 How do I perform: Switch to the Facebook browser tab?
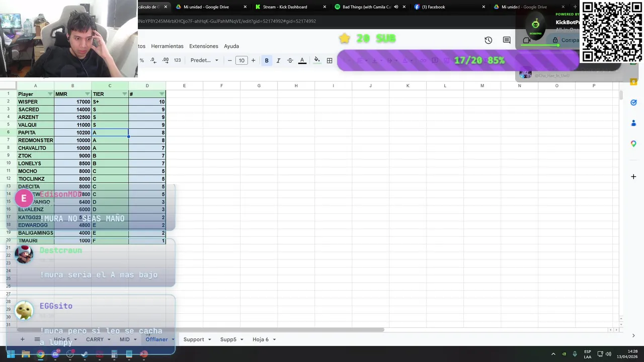(433, 7)
